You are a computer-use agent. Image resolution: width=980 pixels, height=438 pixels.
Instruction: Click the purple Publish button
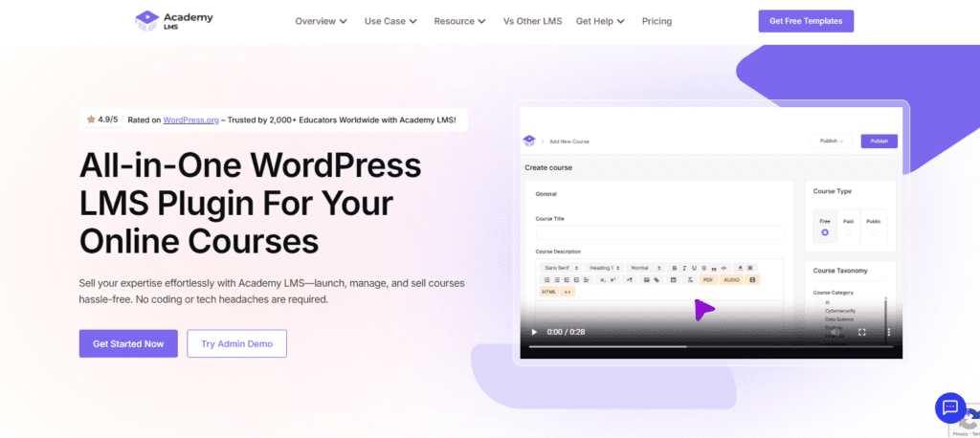pyautogui.click(x=879, y=142)
